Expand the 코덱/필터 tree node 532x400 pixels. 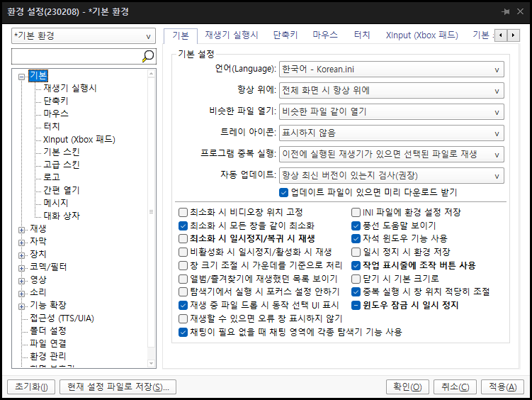click(21, 268)
